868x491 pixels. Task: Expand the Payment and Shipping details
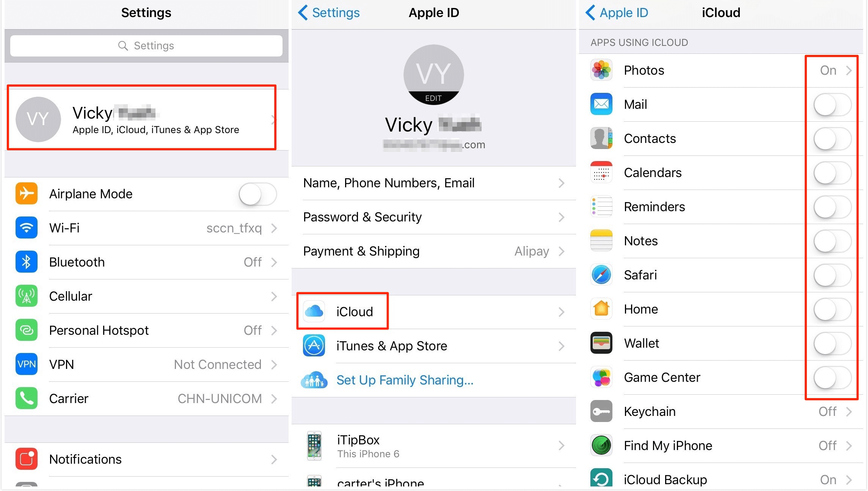click(x=433, y=250)
